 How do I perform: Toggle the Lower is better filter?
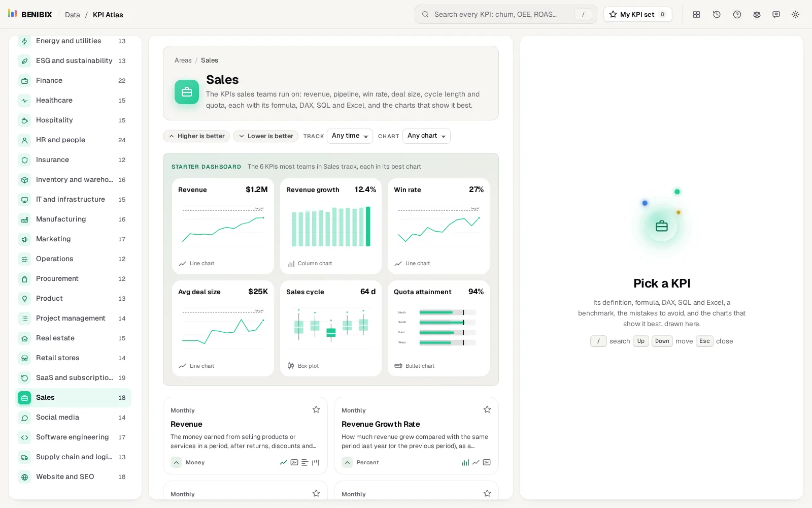(x=266, y=136)
